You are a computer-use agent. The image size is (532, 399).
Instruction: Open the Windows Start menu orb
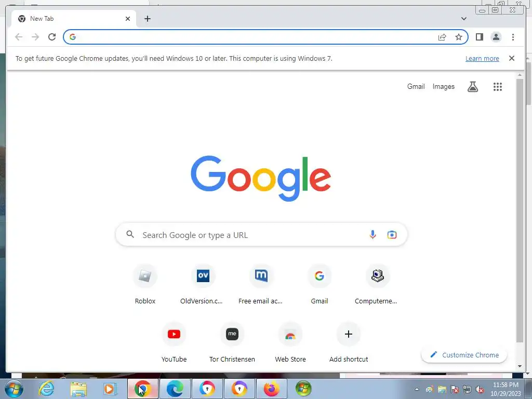tap(14, 389)
